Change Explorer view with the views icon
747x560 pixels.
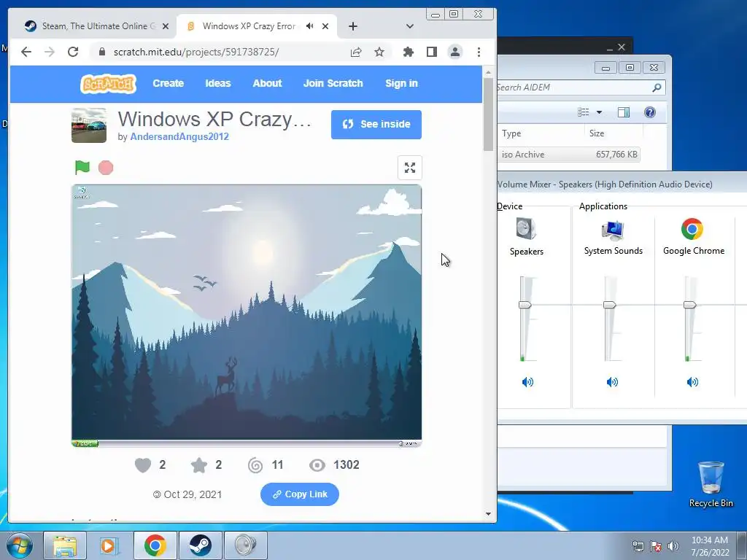tap(584, 112)
